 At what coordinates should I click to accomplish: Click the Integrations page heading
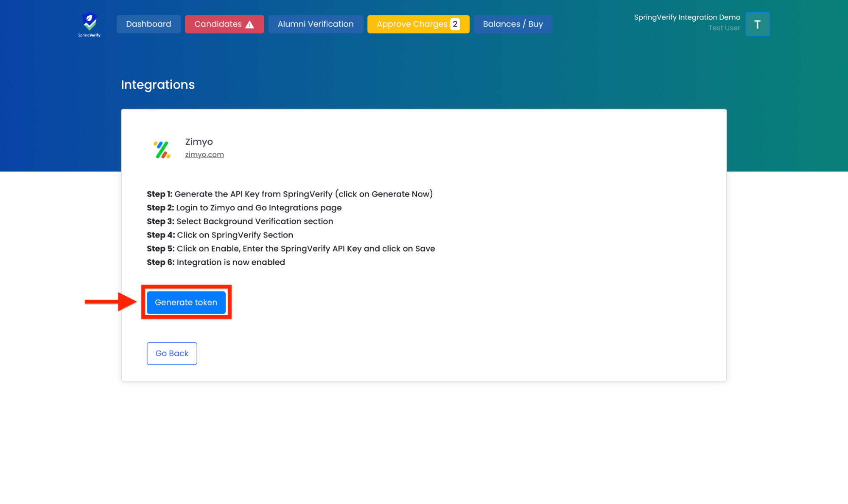(x=158, y=85)
